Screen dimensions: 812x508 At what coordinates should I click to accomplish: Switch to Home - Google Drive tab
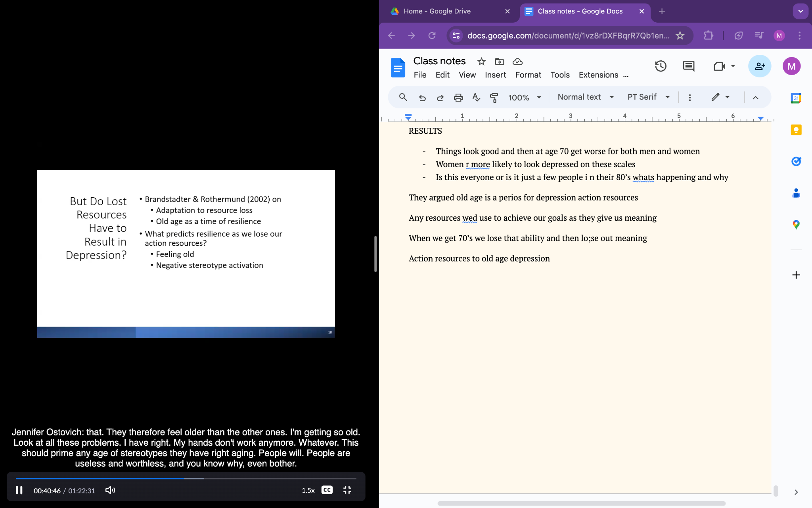[437, 11]
